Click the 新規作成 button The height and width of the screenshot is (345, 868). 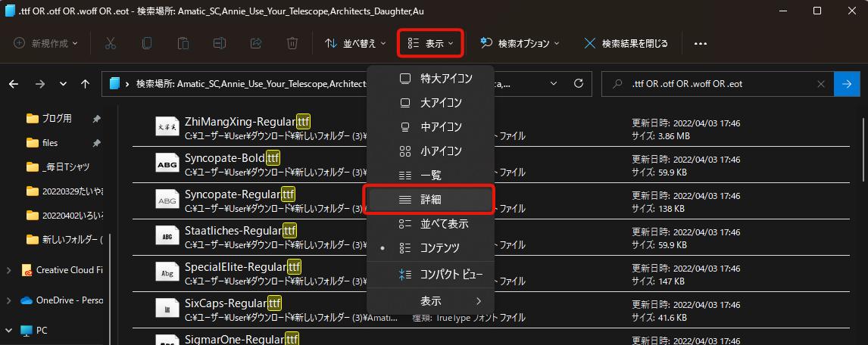click(x=46, y=43)
